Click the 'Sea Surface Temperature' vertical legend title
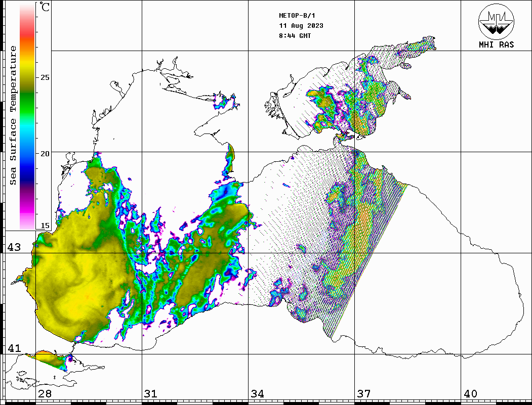Screen dimensions: 532x405 [13, 116]
